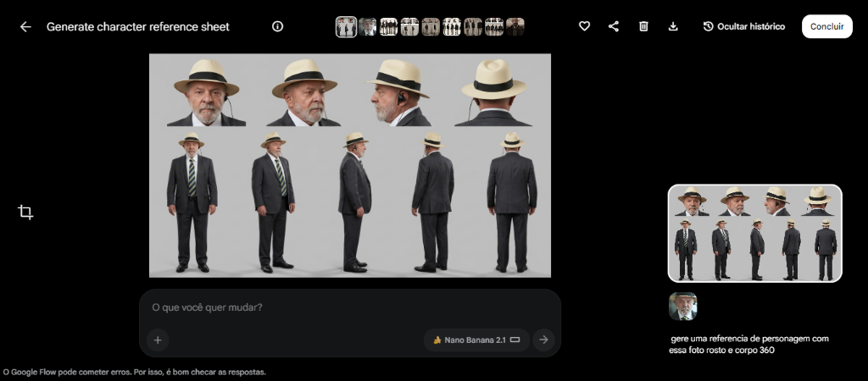Click Ocultar histórico to hide history

point(744,26)
